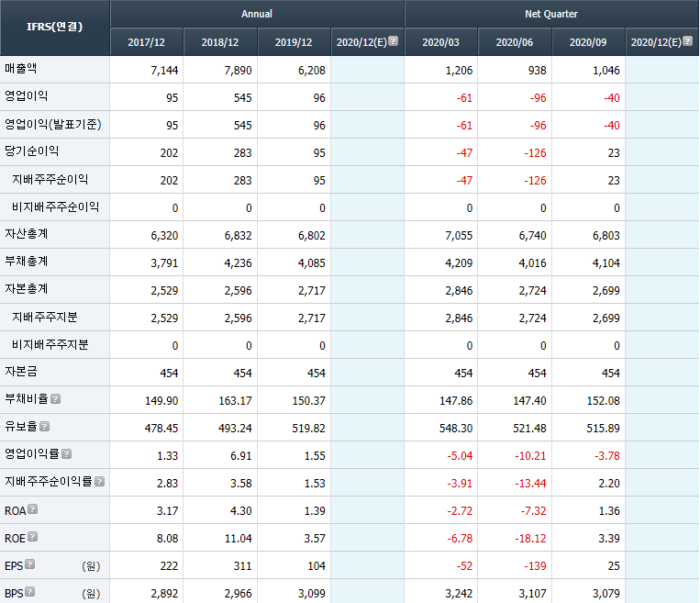The width and height of the screenshot is (700, 603).
Task: Click the 2020/09 quarter column header
Action: pyautogui.click(x=588, y=42)
